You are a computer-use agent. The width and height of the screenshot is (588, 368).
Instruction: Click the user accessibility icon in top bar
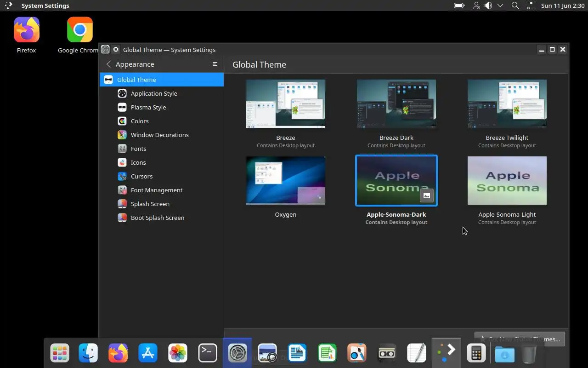tap(476, 6)
